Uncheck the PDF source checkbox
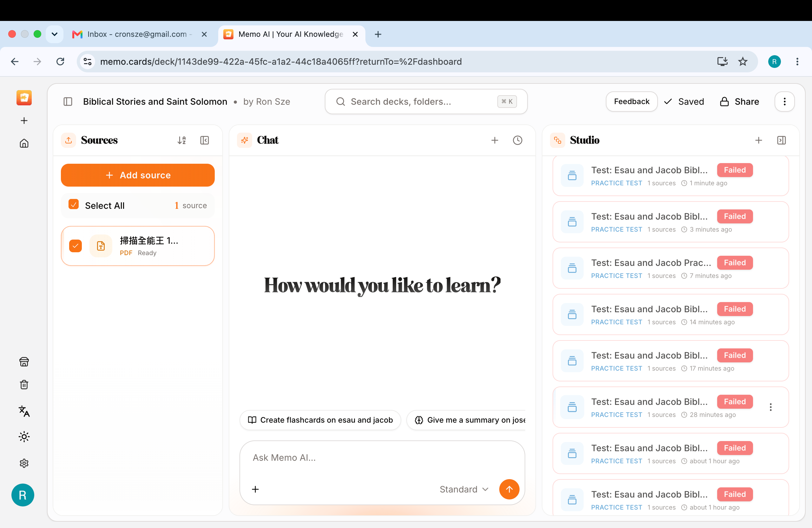The image size is (812, 528). point(75,246)
